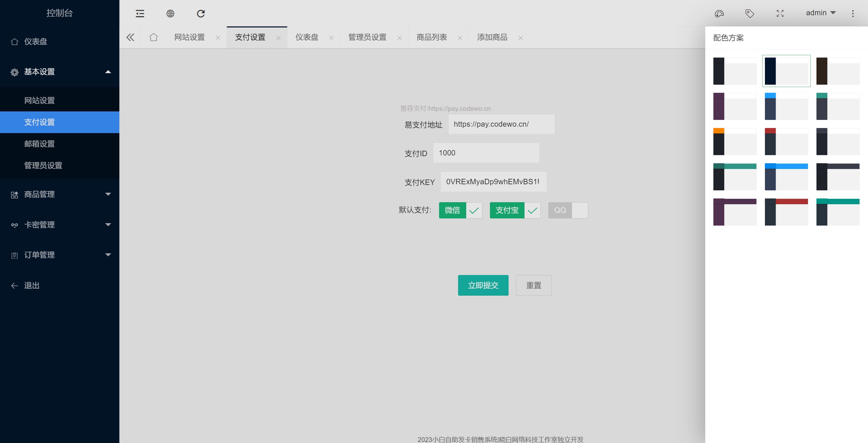Select 邮箱设置 in the sidebar
Viewport: 868px width, 443px height.
(39, 144)
